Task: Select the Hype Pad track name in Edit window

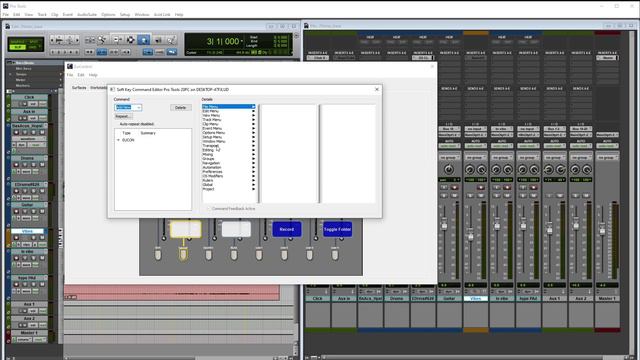Action: [27, 278]
